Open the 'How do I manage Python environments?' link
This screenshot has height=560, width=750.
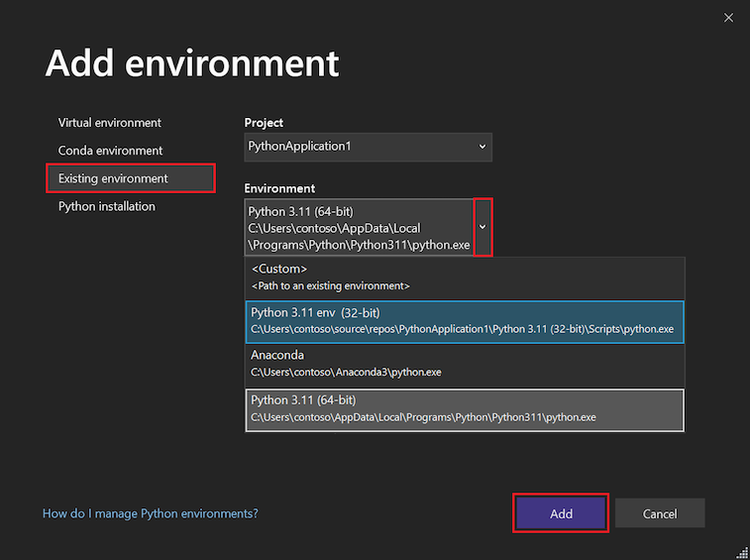coord(151,513)
